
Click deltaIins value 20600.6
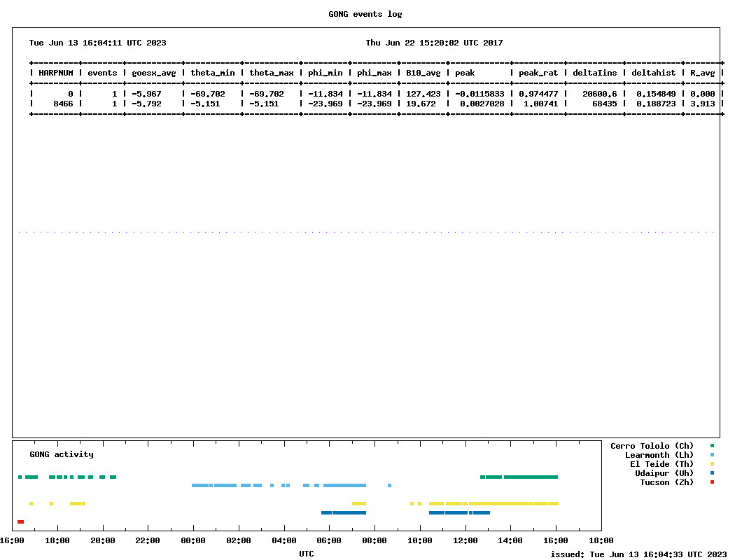click(599, 94)
